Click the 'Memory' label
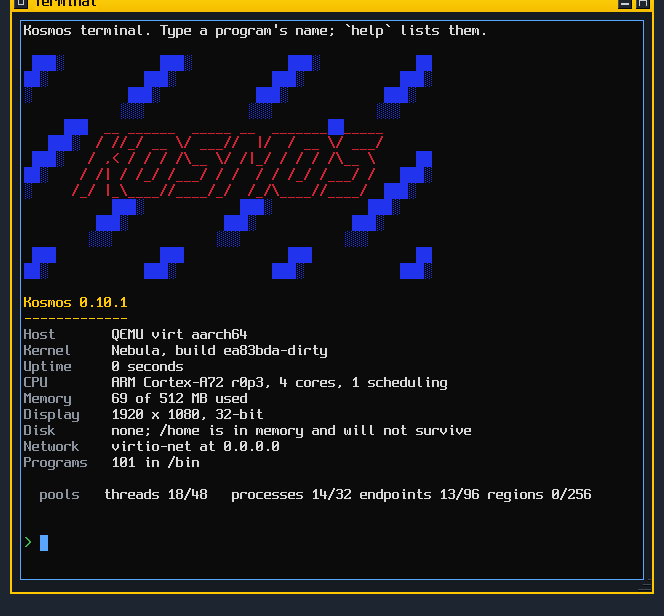This screenshot has height=616, width=664. (47, 399)
